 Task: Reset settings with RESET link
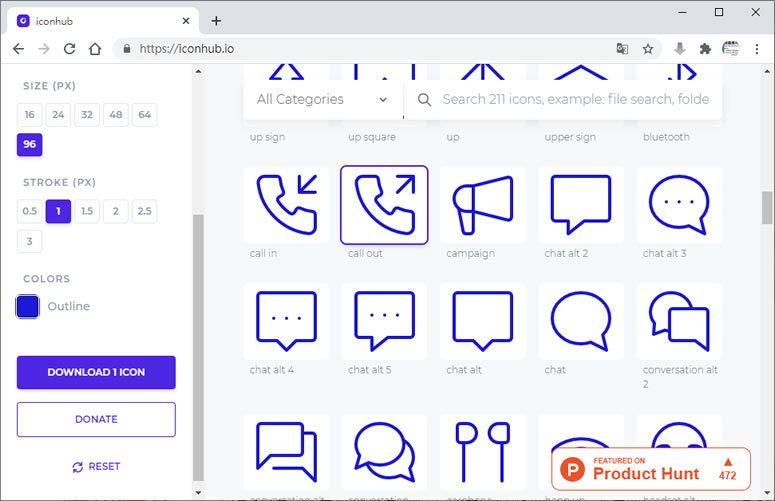tap(96, 466)
